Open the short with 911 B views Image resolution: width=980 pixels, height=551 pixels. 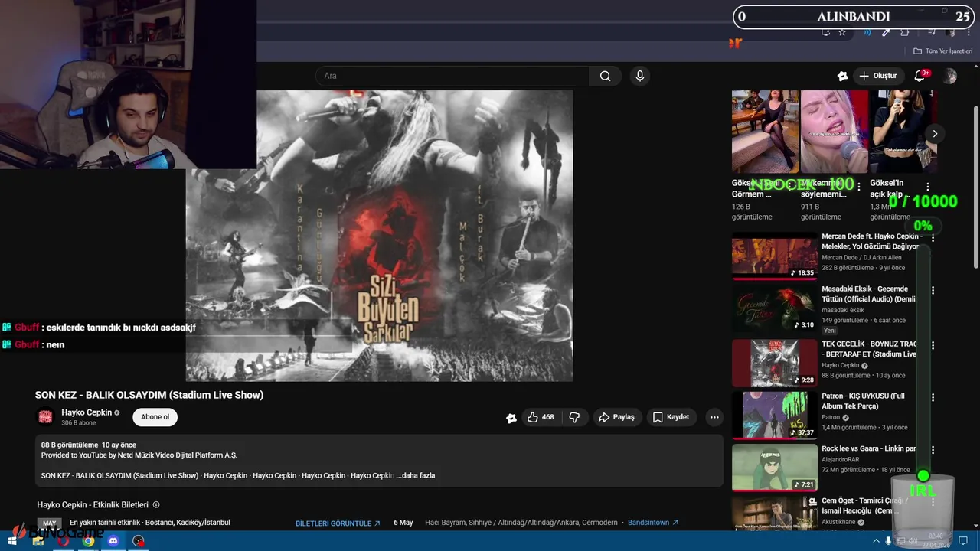(835, 132)
